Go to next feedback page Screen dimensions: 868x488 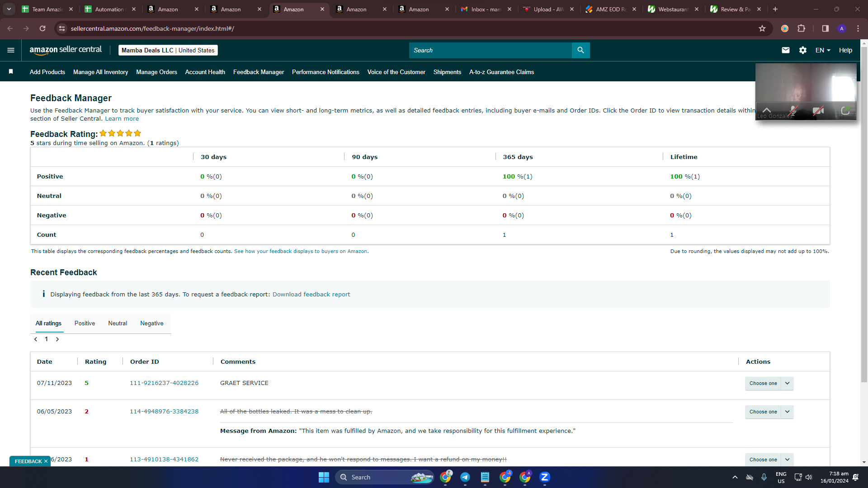coord(57,339)
